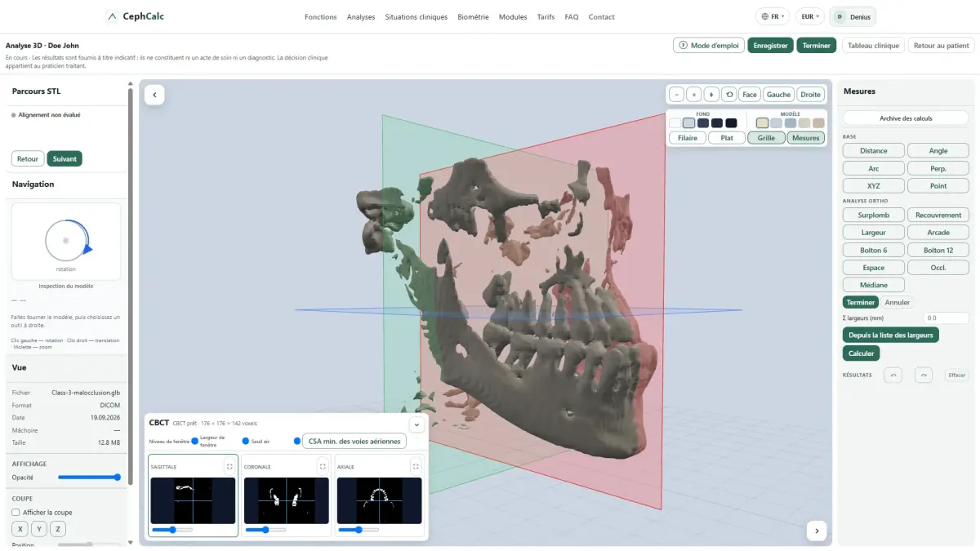Screen dimensions: 980x551
Task: Toggle Mesures visibility in viewport
Action: pos(805,138)
